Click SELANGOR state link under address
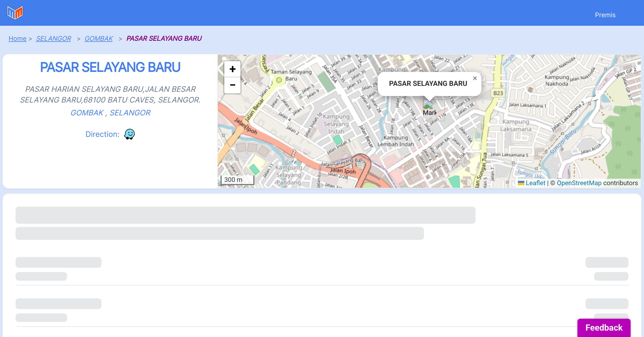The height and width of the screenshot is (337, 644). tap(130, 113)
